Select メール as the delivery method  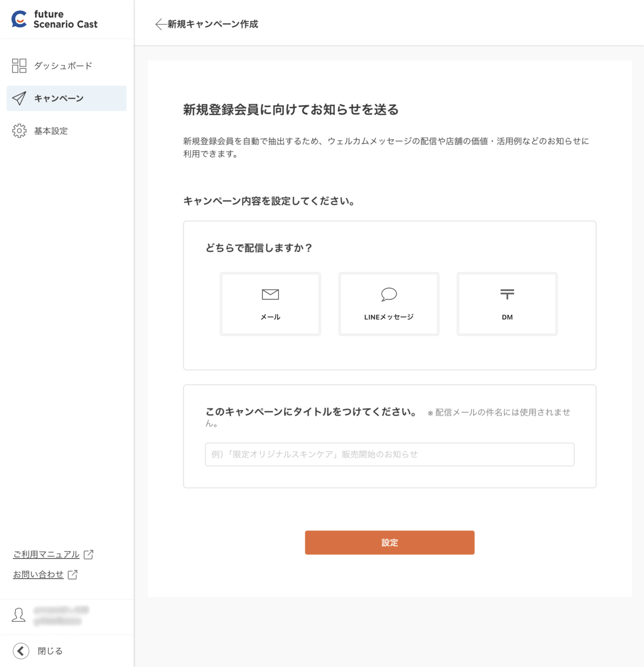click(x=270, y=304)
